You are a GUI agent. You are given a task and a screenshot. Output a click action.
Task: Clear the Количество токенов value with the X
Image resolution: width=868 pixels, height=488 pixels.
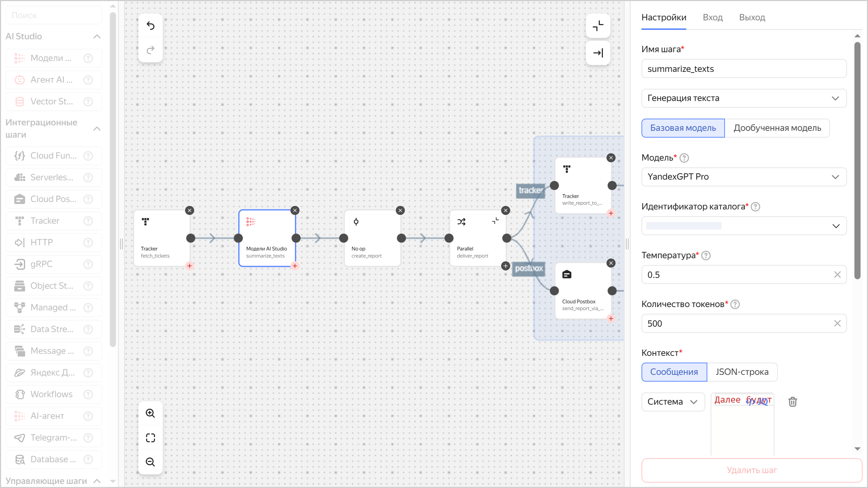pyautogui.click(x=837, y=323)
